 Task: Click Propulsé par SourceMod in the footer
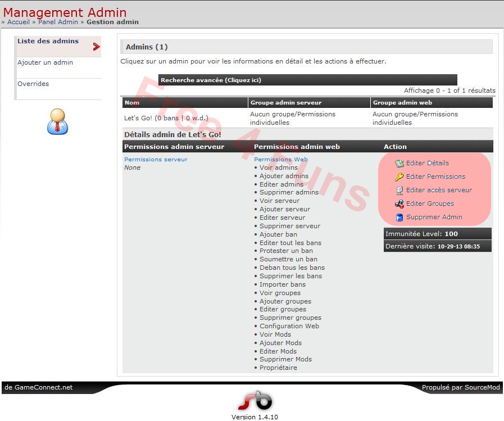tap(461, 387)
